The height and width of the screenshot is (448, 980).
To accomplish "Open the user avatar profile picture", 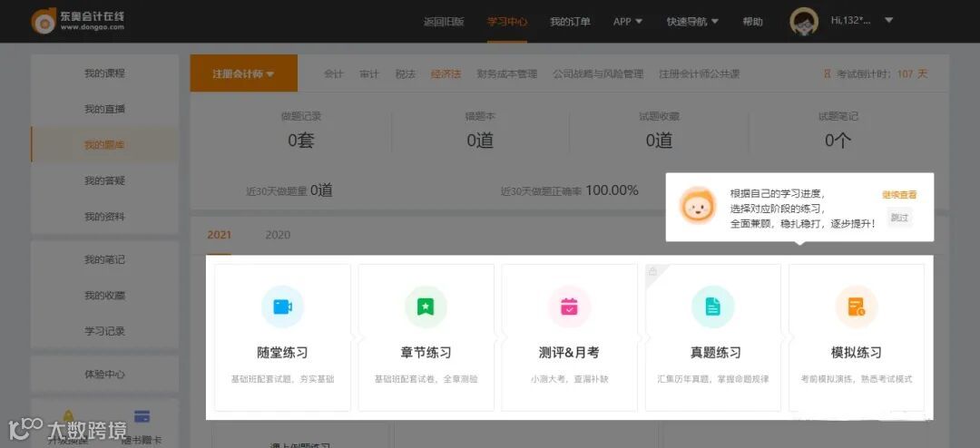I will click(804, 21).
